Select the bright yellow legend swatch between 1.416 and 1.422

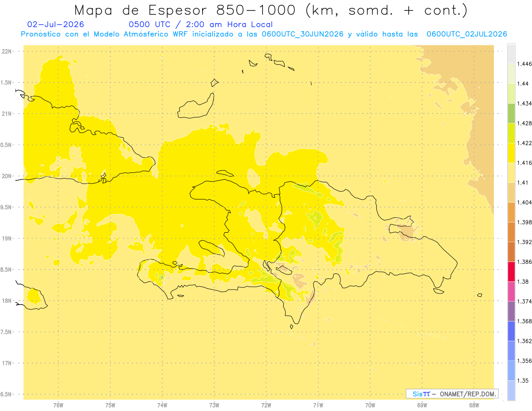pos(511,153)
